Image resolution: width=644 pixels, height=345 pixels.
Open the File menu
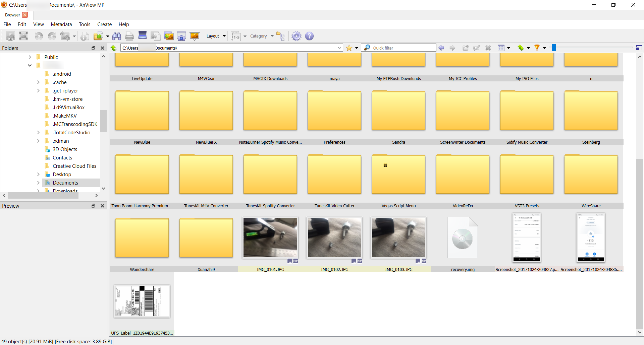(x=7, y=24)
